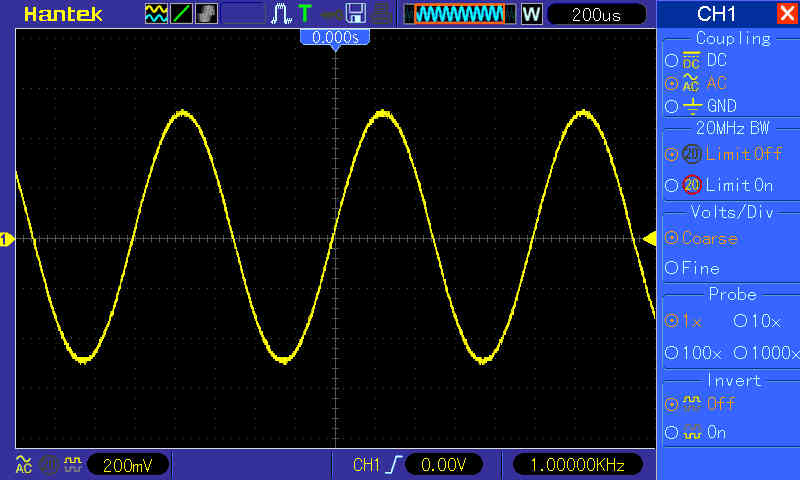Click the 200us timebase readout

tap(595, 14)
